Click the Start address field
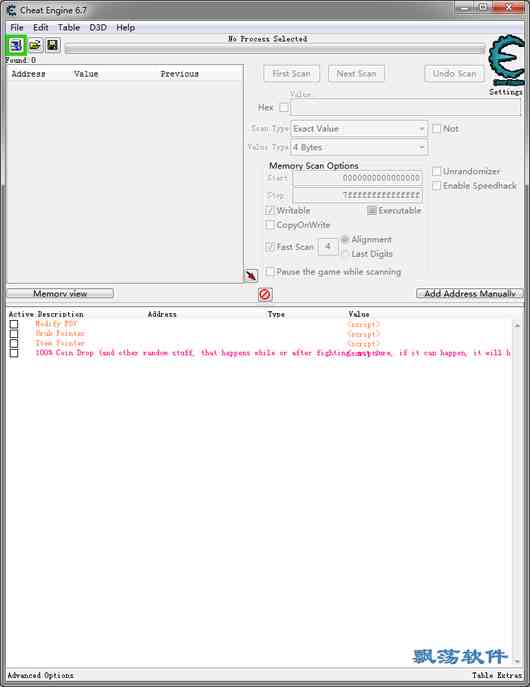 coord(357,178)
